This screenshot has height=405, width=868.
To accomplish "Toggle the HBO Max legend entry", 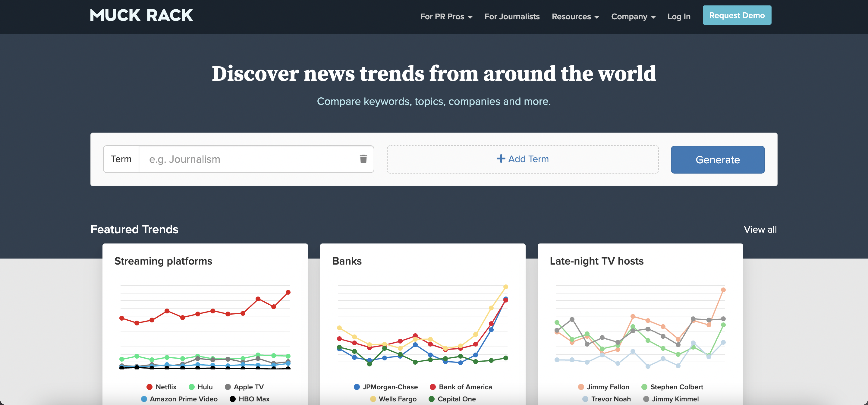I will pos(250,399).
